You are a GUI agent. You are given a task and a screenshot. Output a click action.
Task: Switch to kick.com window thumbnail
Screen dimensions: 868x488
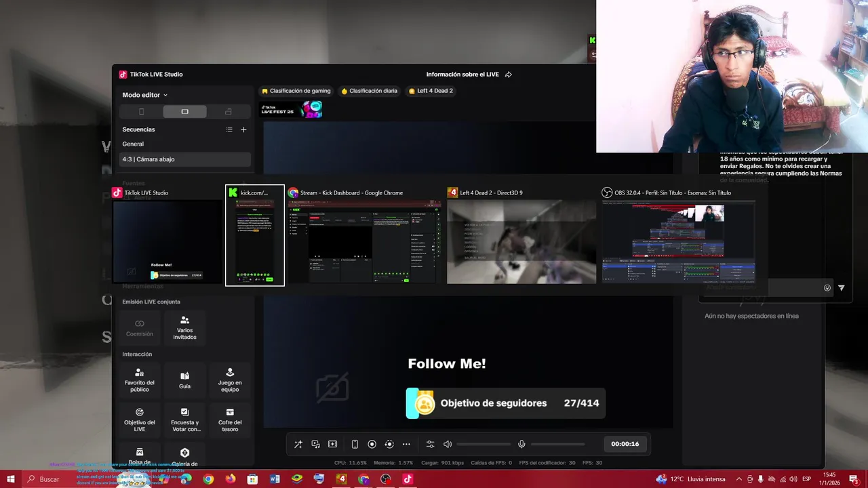(x=255, y=235)
